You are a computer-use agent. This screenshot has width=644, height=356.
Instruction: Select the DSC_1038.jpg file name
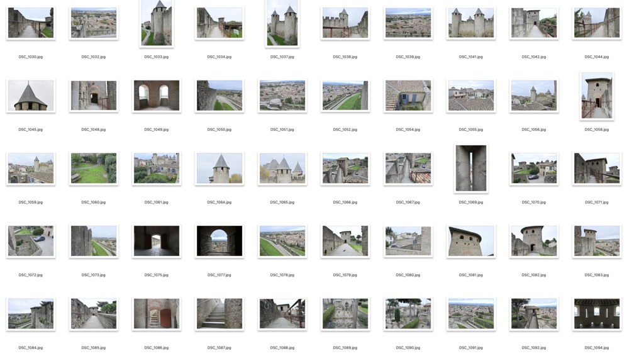pos(345,57)
